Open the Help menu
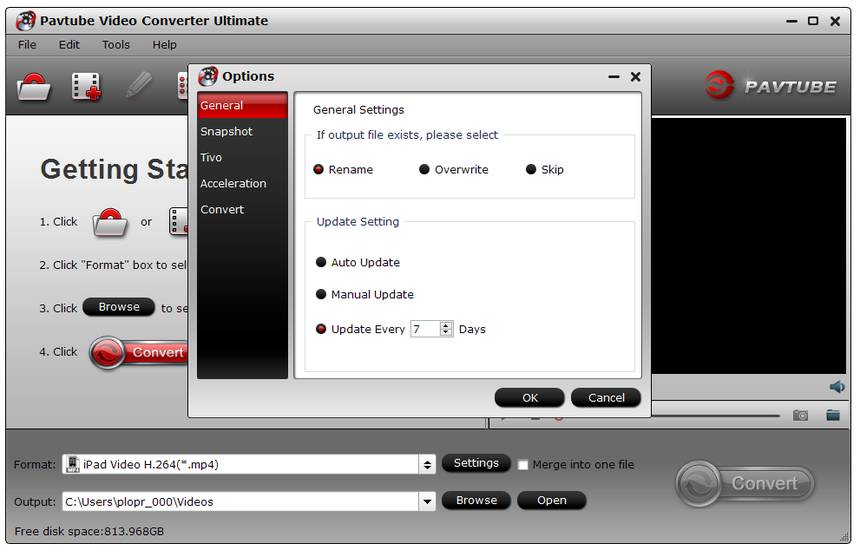 164,44
